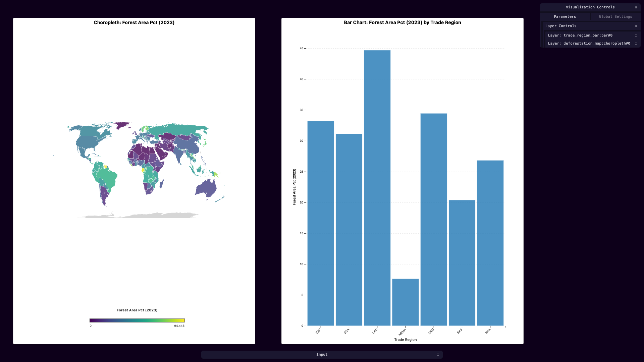The image size is (644, 362).
Task: Select the short MENA bar
Action: tap(406, 302)
